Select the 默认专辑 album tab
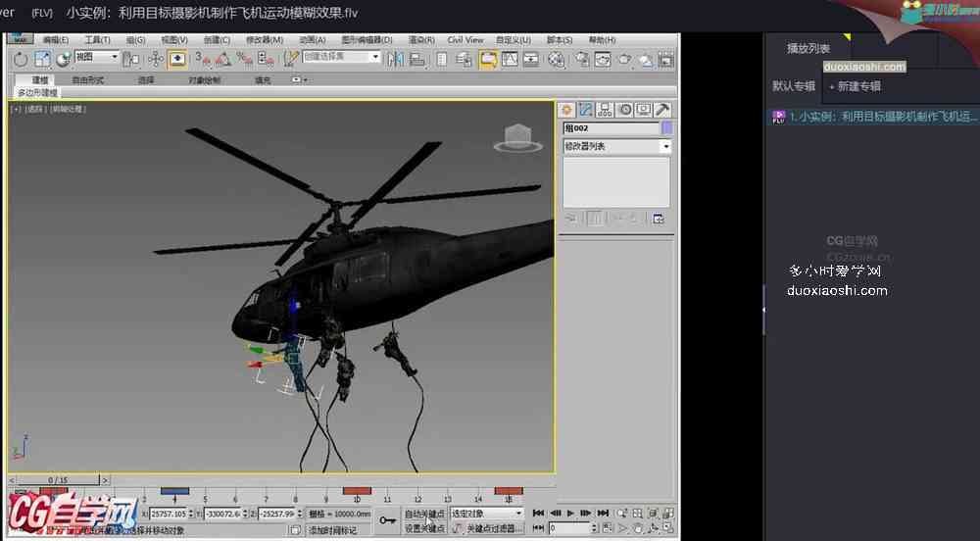 pos(794,87)
